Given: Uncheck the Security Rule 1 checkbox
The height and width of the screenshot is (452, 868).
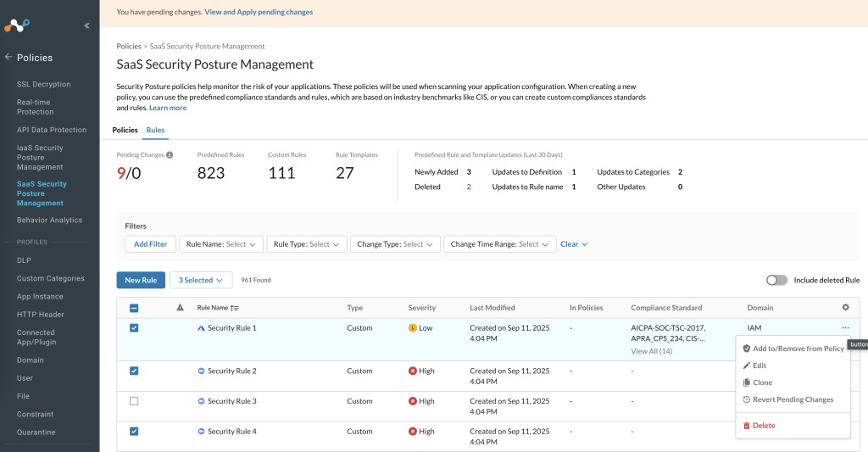Looking at the screenshot, I should click(x=134, y=328).
